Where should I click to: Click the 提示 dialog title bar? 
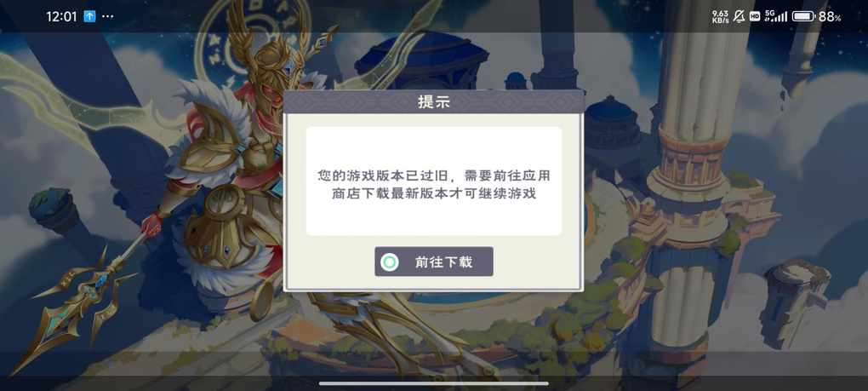pos(433,102)
